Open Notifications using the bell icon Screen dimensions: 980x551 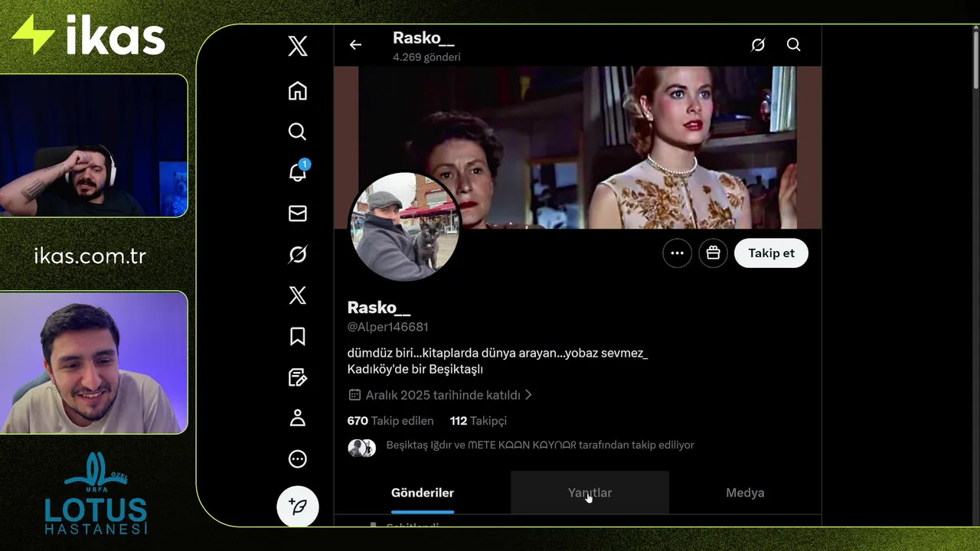[298, 172]
